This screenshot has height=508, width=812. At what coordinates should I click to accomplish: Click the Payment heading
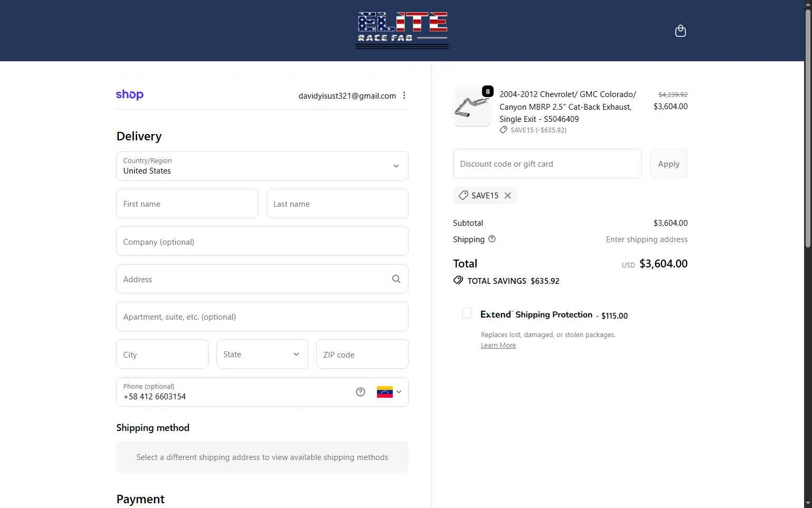140,499
